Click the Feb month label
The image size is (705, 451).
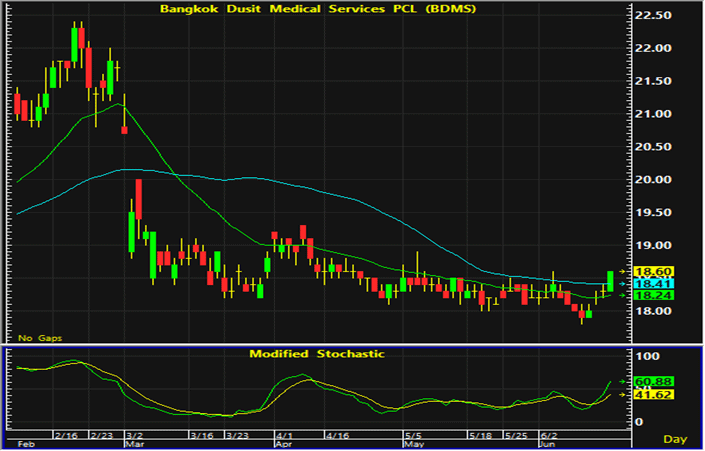pos(26,444)
